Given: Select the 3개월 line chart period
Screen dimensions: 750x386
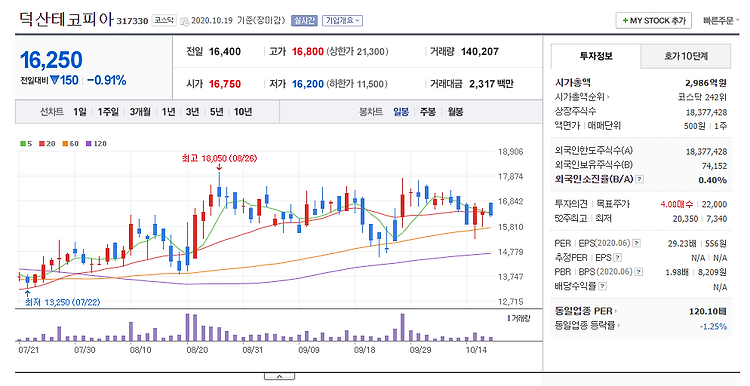Looking at the screenshot, I should point(140,112).
